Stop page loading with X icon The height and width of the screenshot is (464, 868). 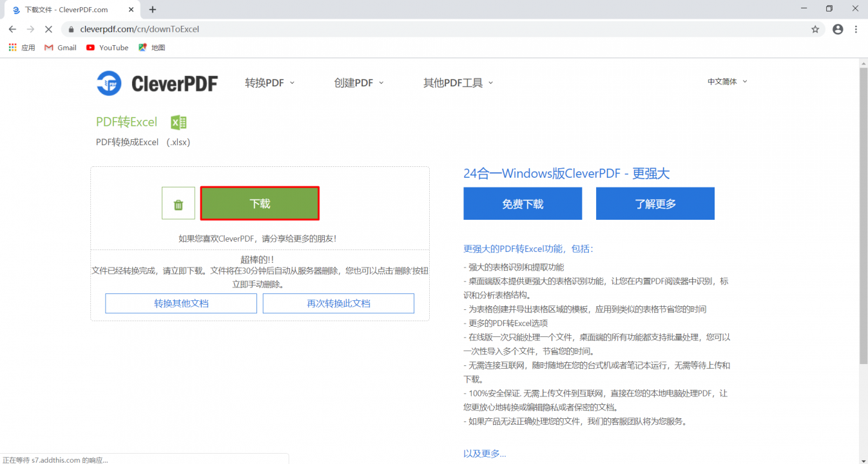(x=48, y=29)
